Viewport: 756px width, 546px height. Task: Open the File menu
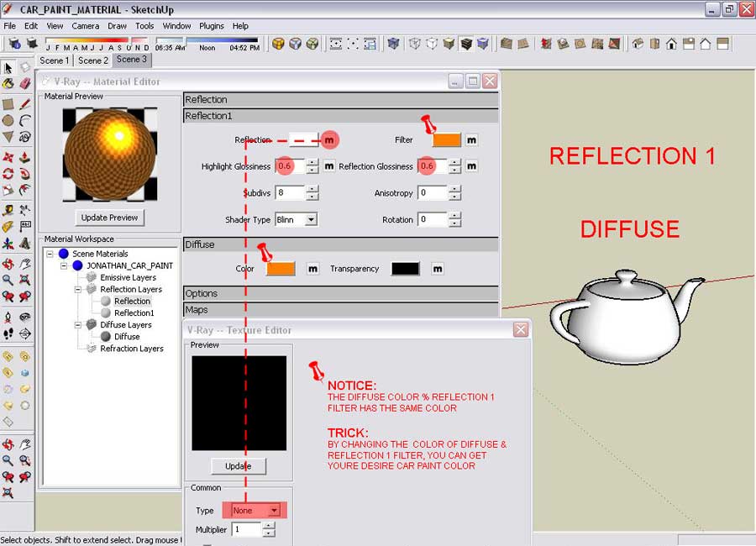(x=9, y=26)
